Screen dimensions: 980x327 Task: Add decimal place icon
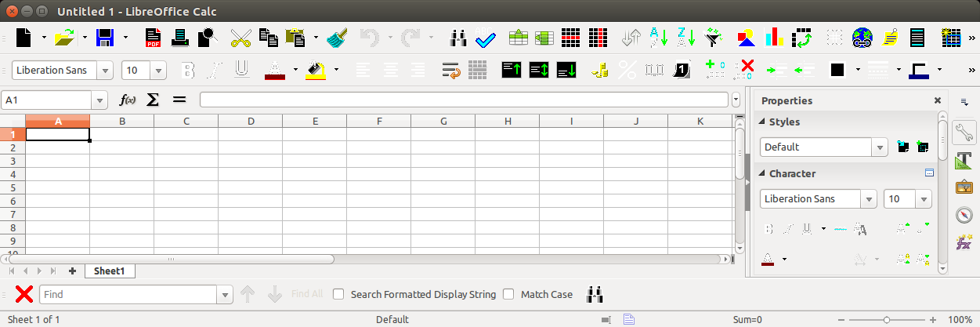(x=714, y=71)
